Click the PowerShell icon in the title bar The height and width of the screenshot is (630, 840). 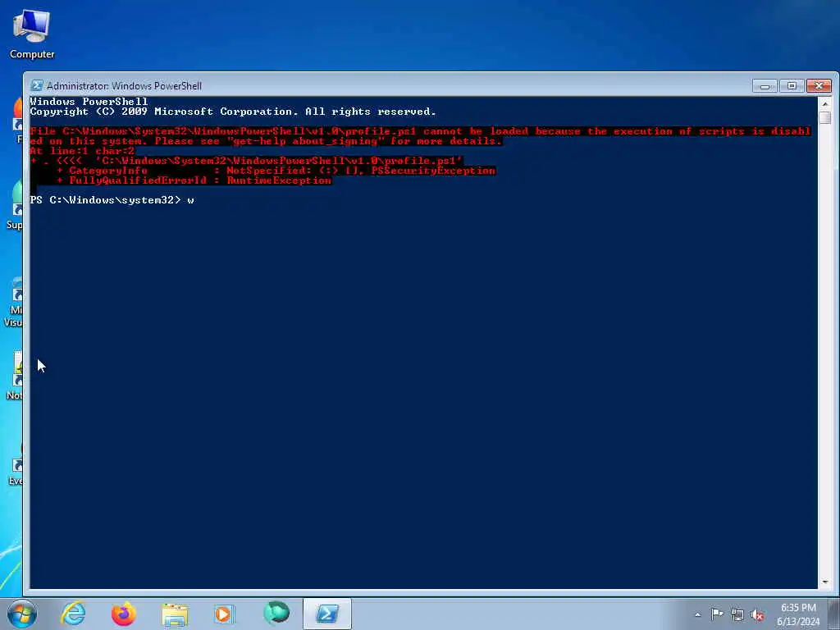coord(36,85)
